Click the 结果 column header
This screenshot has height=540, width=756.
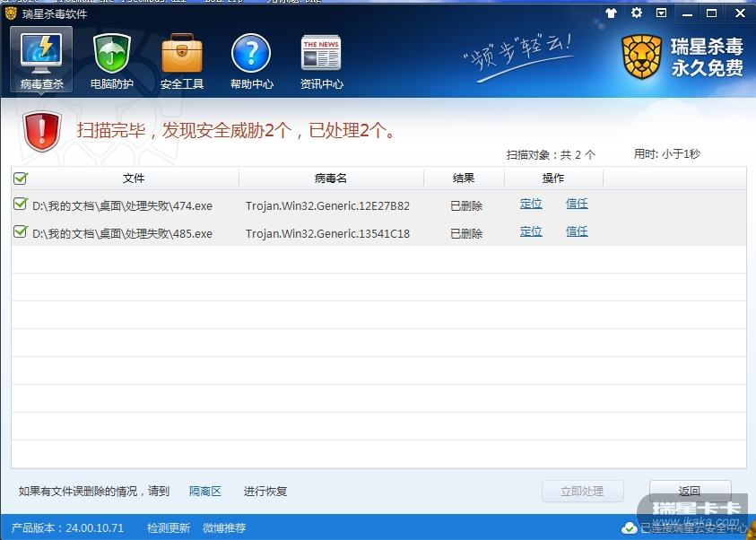point(464,179)
